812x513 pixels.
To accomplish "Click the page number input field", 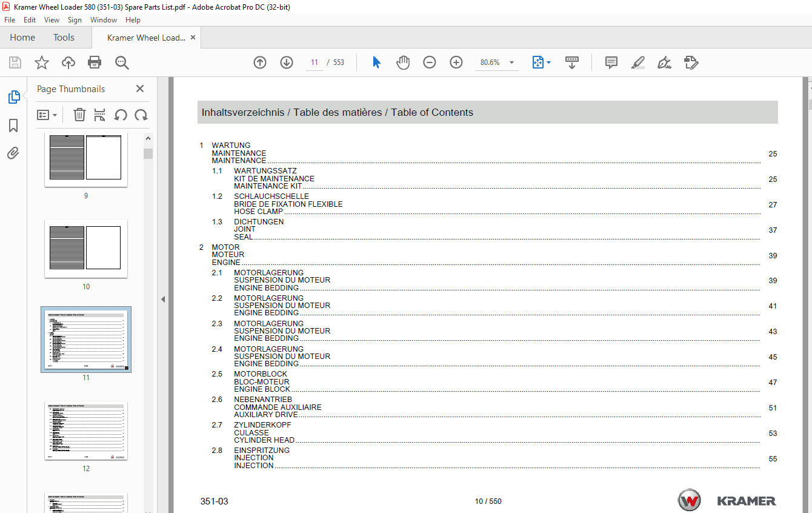I will click(314, 62).
